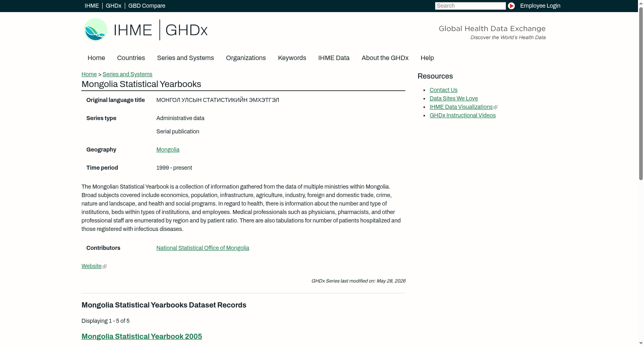
Task: Click the 'Original language title' field label
Action: (116, 100)
